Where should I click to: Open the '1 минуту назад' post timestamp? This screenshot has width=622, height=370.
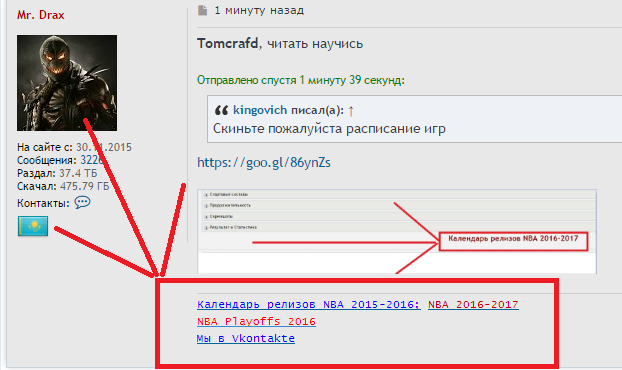(259, 10)
